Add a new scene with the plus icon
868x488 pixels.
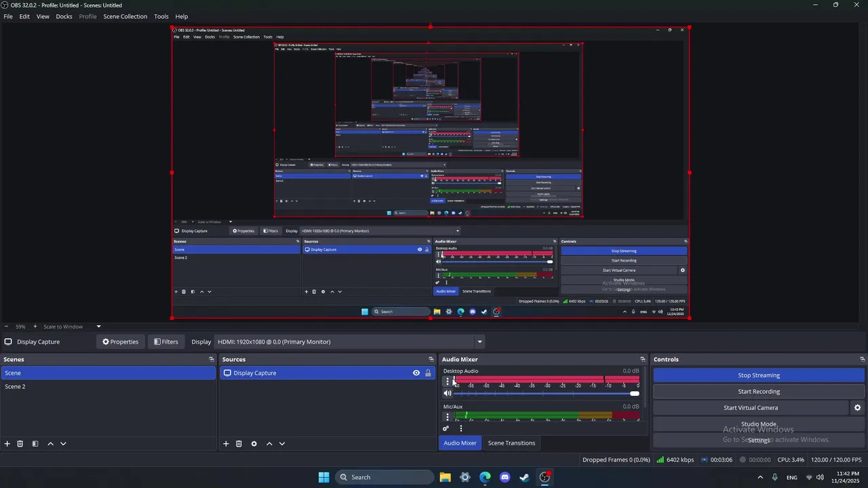[7, 444]
